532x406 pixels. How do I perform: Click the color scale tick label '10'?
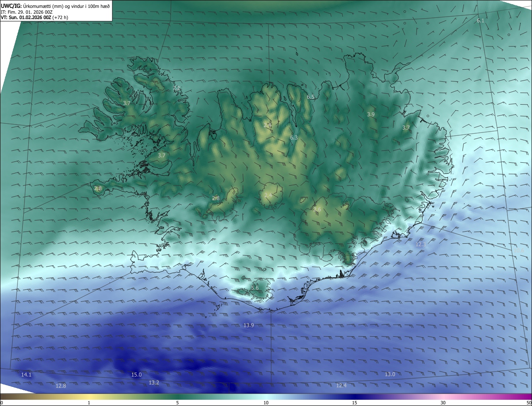[x=266, y=403]
